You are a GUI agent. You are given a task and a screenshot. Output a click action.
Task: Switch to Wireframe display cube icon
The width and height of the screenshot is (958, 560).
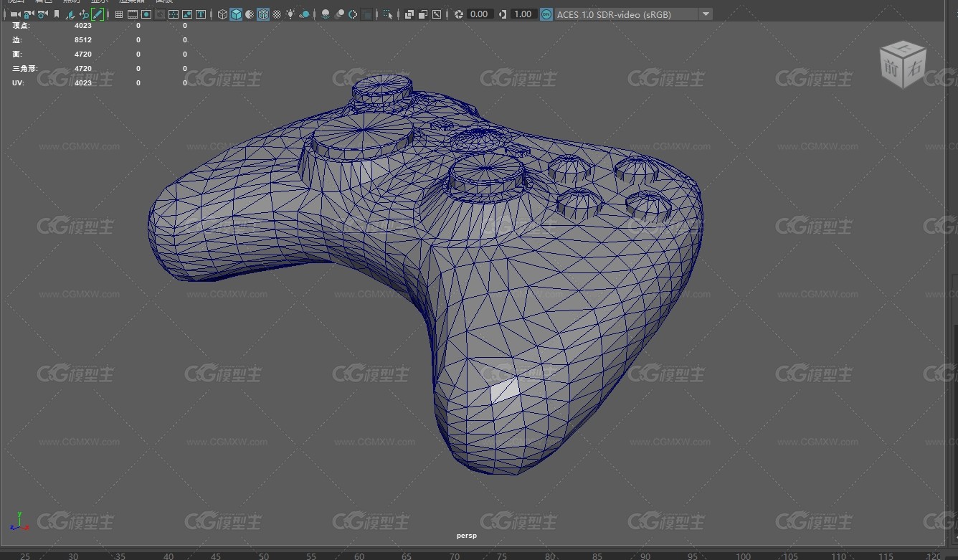click(222, 14)
